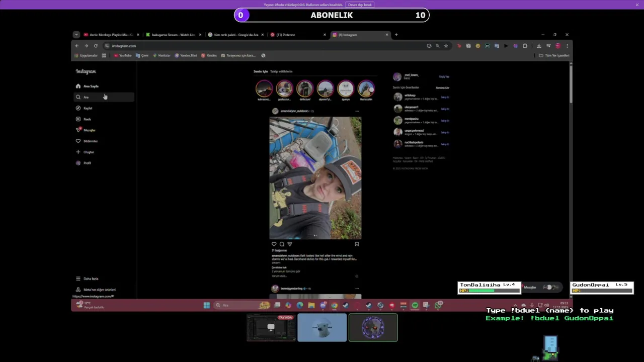Image resolution: width=644 pixels, height=362 pixels.
Task: Open amandalynn_outdoors profile from post header
Action: tap(294, 111)
